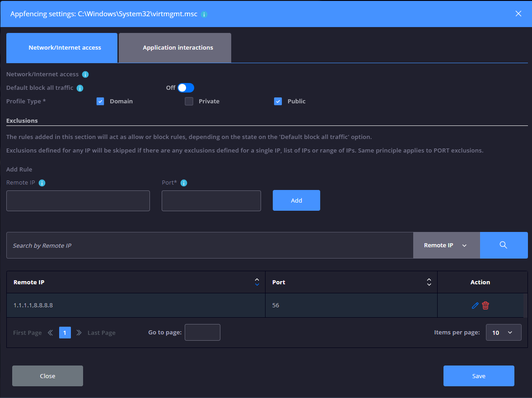
Task: Click info icon beside Network/Internet access label
Action: click(85, 74)
